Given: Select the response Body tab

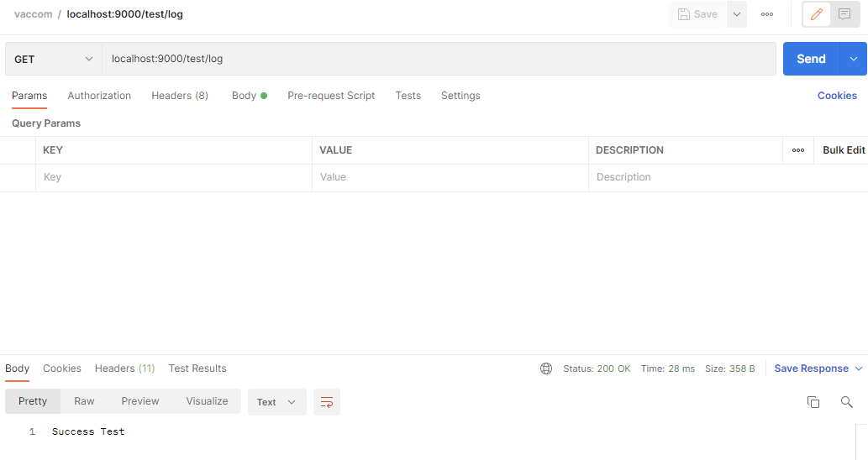Looking at the screenshot, I should coord(17,369).
